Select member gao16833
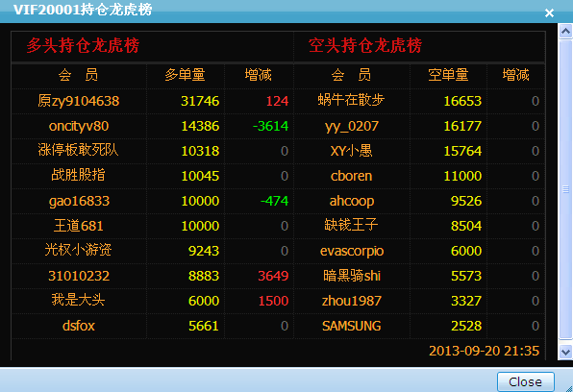The height and width of the screenshot is (392, 573). (x=79, y=202)
